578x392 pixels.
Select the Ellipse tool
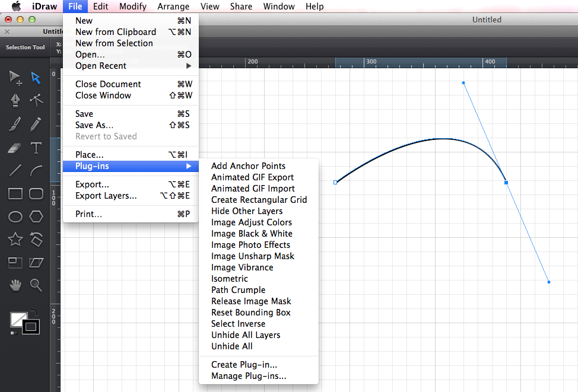(15, 216)
